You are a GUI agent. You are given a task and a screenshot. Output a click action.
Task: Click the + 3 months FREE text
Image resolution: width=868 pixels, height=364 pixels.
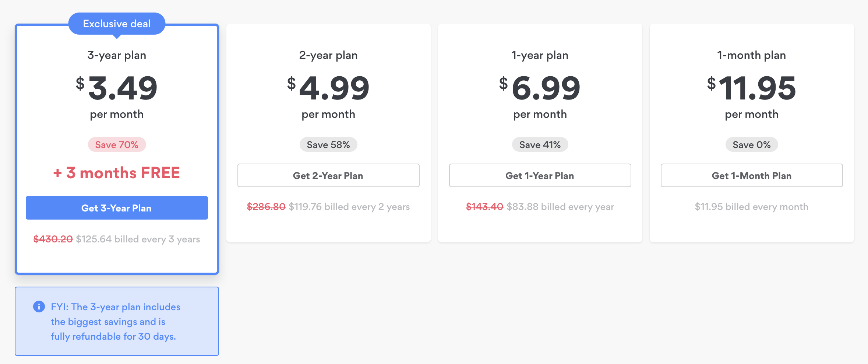pyautogui.click(x=117, y=173)
